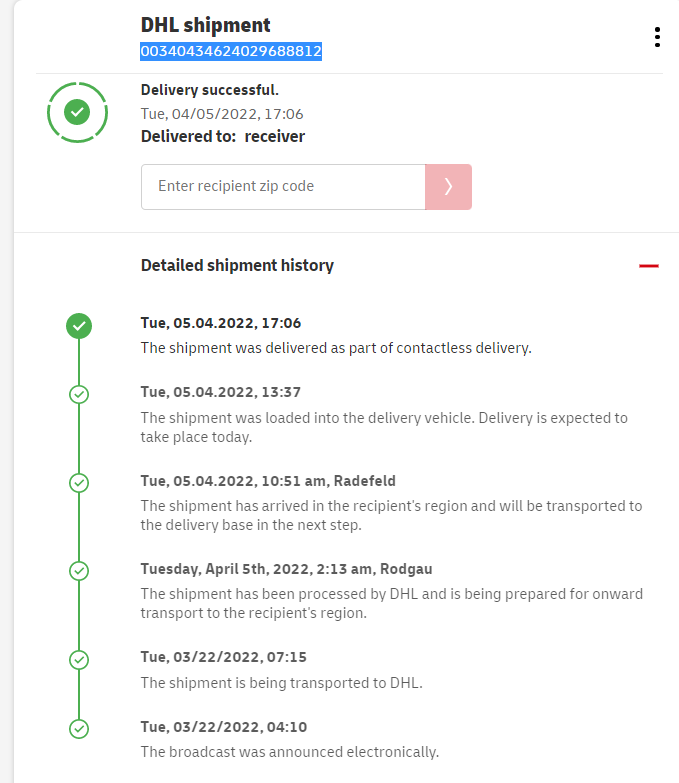Click the highlighted tracking number
Viewport: 679px width, 783px height.
(231, 51)
